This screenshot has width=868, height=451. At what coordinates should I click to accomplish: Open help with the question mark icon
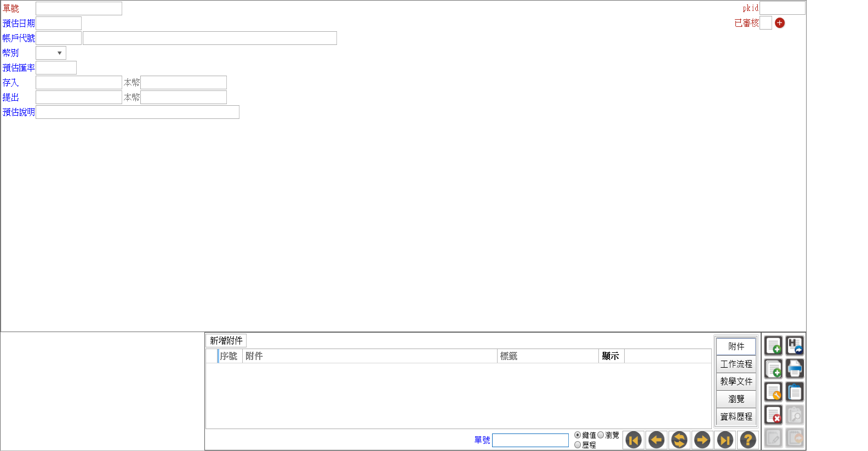[747, 439]
